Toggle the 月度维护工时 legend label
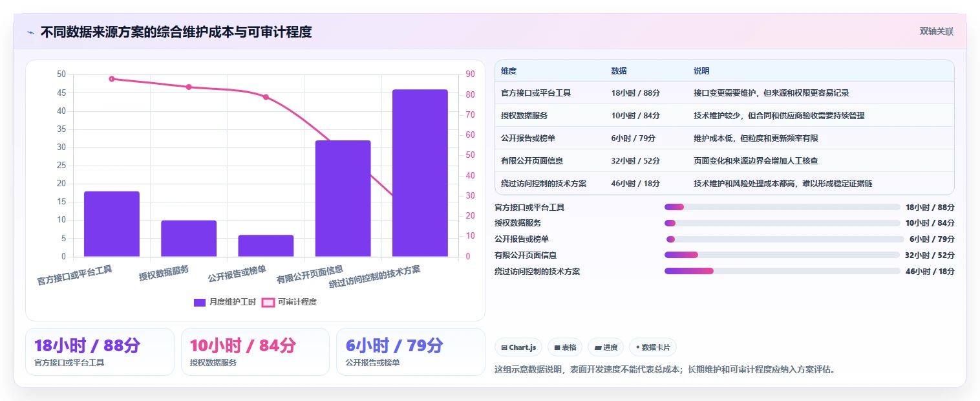 (x=233, y=302)
